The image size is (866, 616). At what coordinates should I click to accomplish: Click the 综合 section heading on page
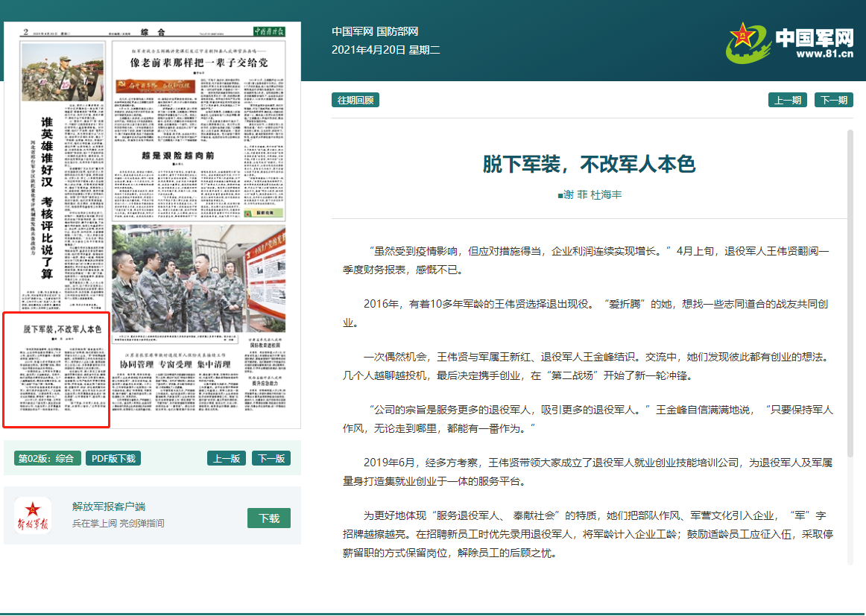(x=153, y=31)
